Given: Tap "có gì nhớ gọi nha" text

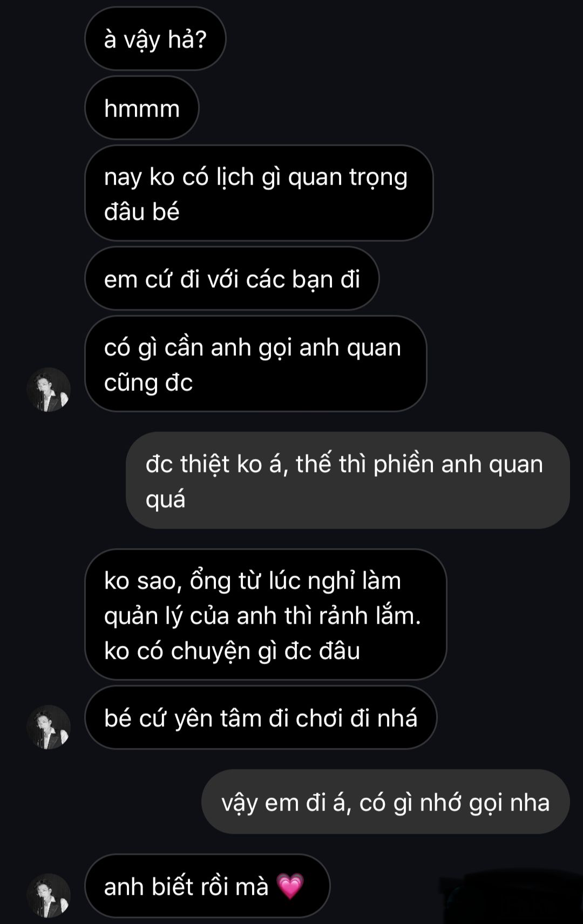Looking at the screenshot, I should pyautogui.click(x=455, y=803).
